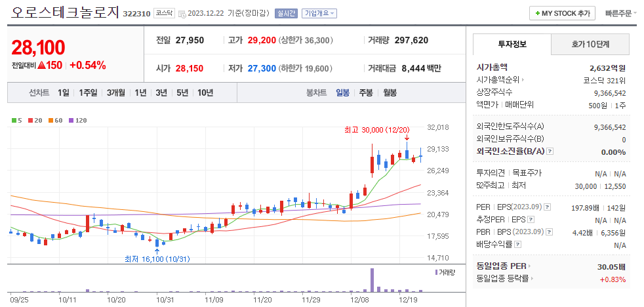
Task: Click the stock name 오로스테크놀로지
Action: point(66,12)
